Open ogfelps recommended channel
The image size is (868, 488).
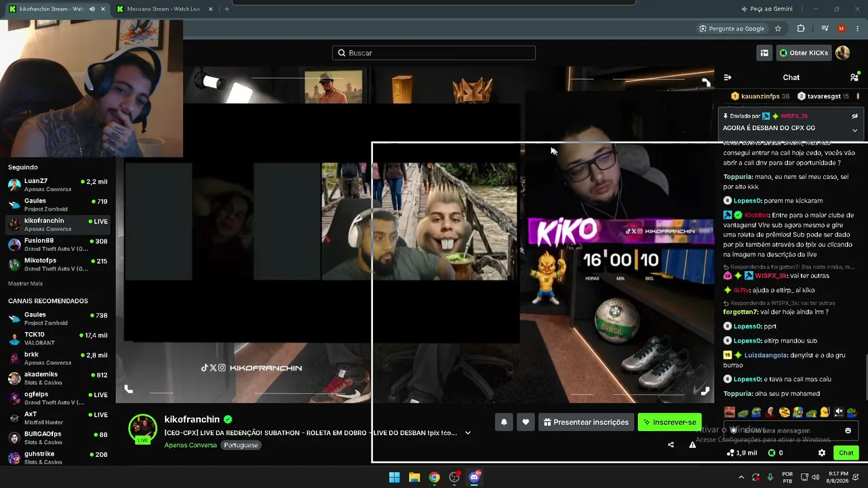tap(58, 398)
